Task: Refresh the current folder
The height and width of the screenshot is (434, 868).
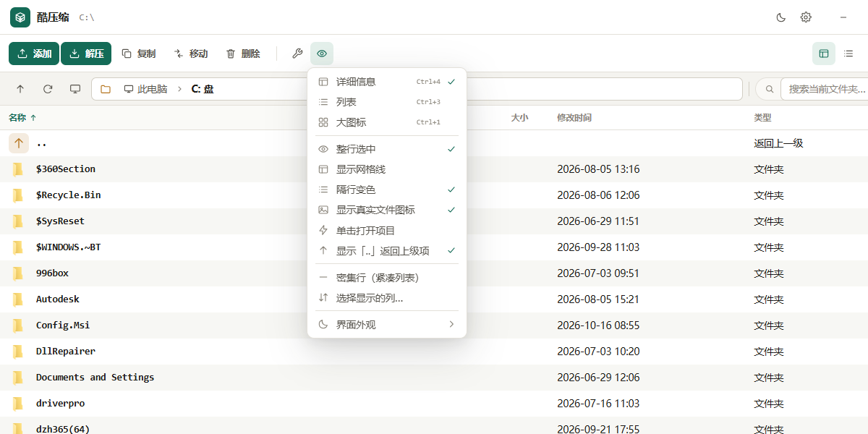Action: 48,89
